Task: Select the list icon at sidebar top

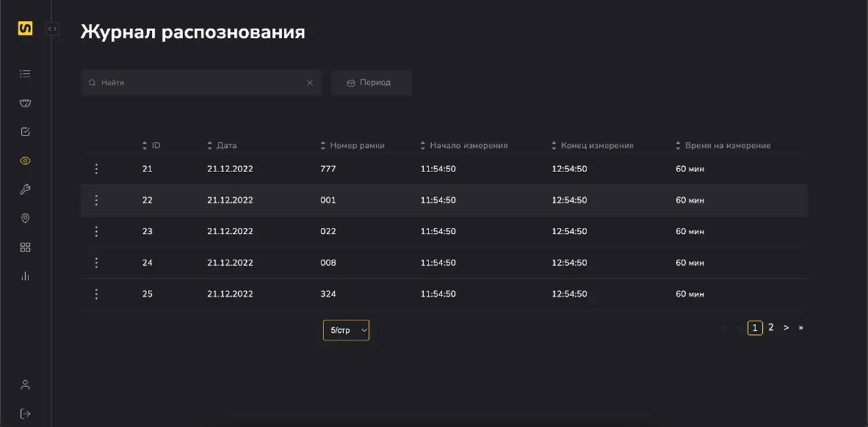Action: coord(25,73)
